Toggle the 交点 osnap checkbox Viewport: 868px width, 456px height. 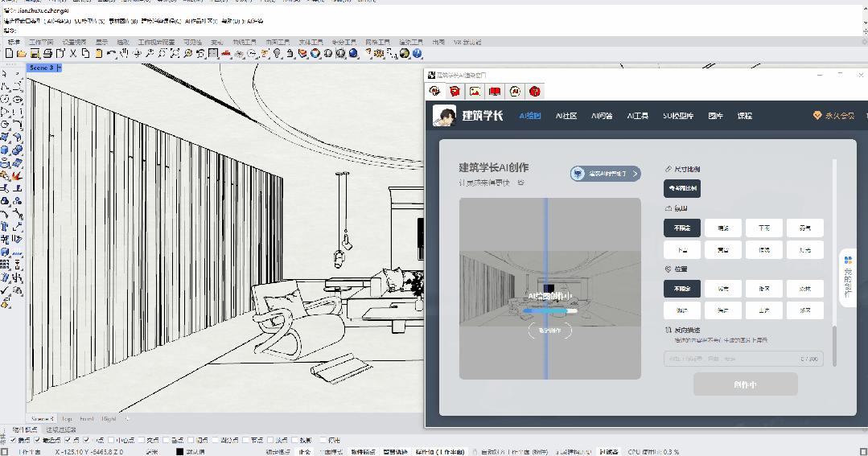(x=141, y=441)
